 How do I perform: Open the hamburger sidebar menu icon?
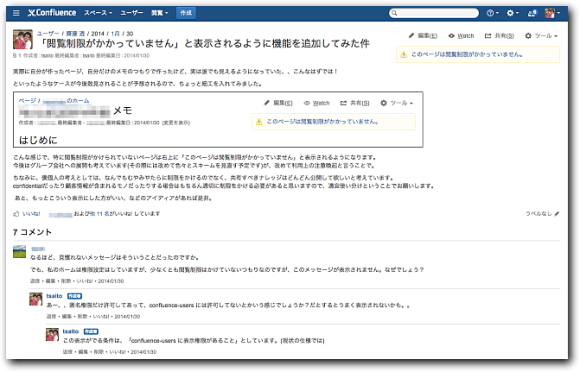pyautogui.click(x=16, y=13)
